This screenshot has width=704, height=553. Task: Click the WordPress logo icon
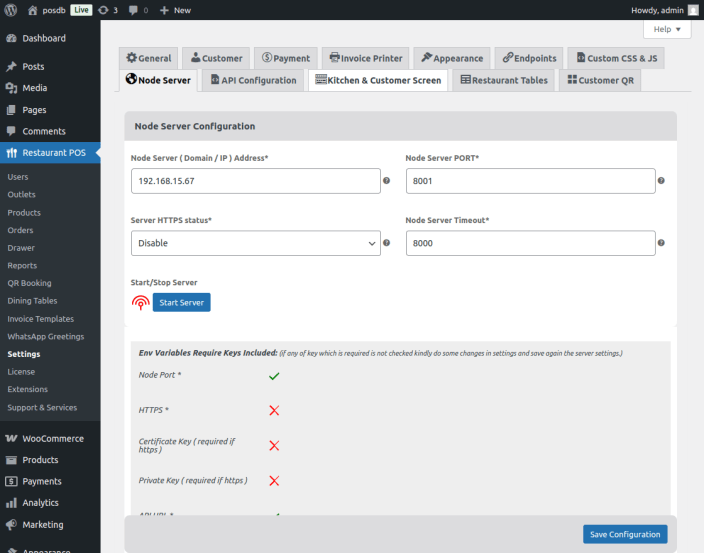pyautogui.click(x=11, y=10)
